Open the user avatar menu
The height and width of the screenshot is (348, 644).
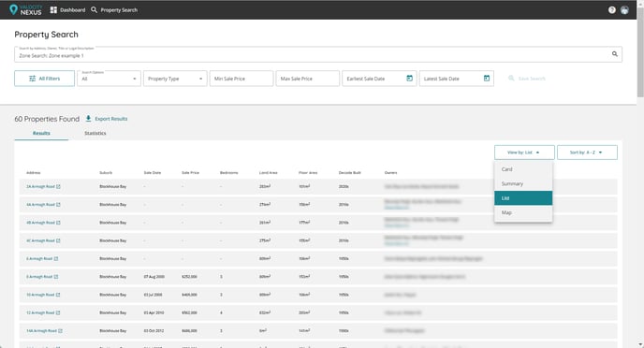(x=624, y=10)
